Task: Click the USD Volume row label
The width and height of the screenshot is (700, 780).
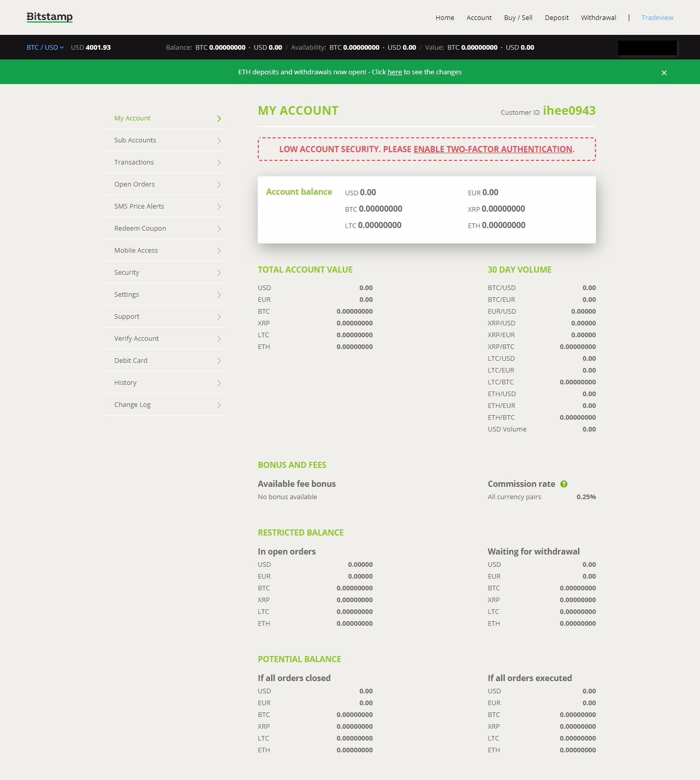Action: (507, 429)
